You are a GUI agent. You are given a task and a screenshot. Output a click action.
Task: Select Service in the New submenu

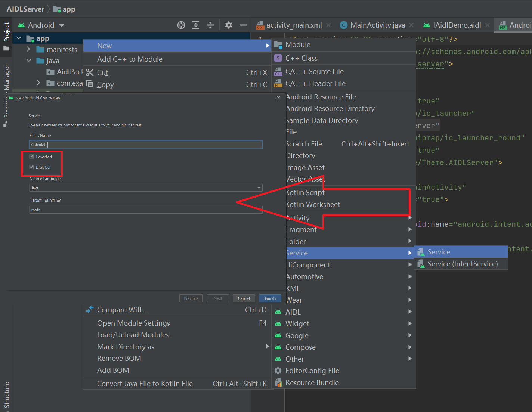pyautogui.click(x=350, y=253)
